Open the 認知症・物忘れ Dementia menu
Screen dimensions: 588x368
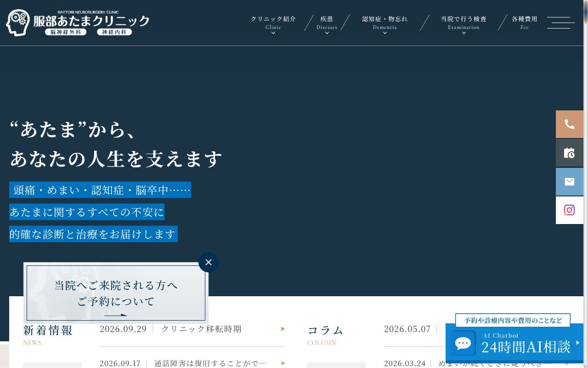[x=385, y=23]
